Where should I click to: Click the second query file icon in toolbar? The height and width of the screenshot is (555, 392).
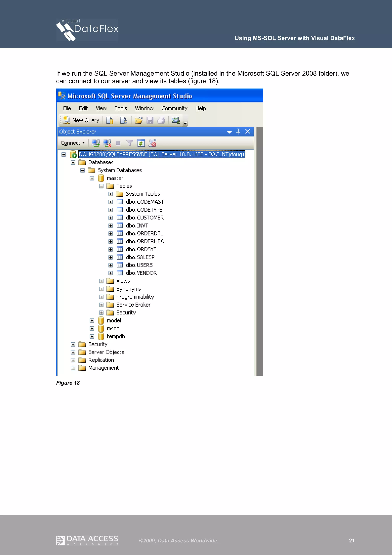(x=124, y=120)
